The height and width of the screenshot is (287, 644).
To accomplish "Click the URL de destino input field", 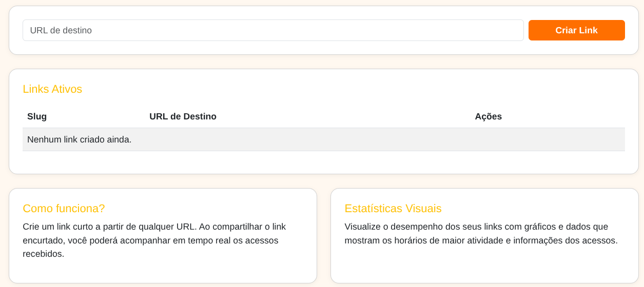I will (273, 30).
